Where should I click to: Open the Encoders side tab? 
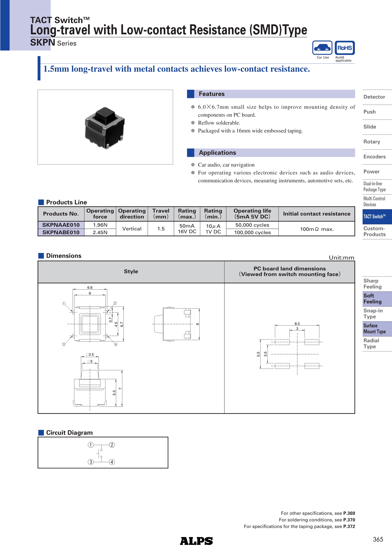click(374, 157)
